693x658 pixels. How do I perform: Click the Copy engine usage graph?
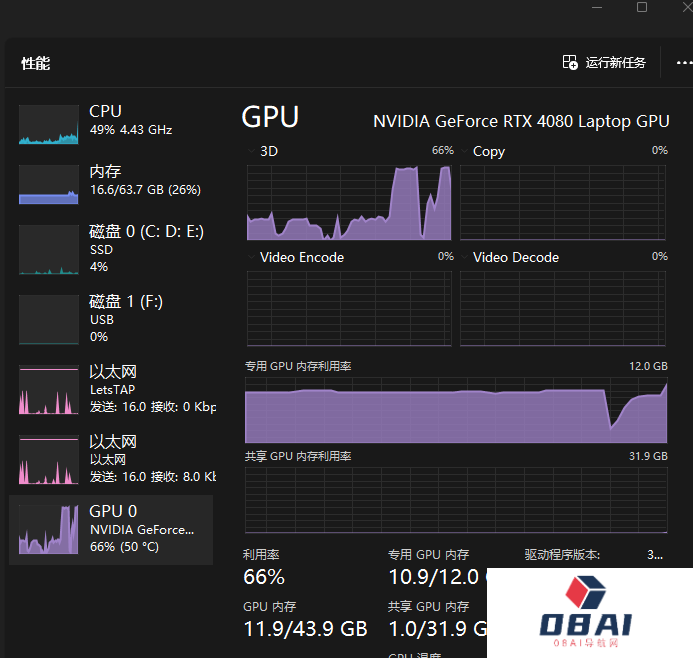pyautogui.click(x=563, y=202)
